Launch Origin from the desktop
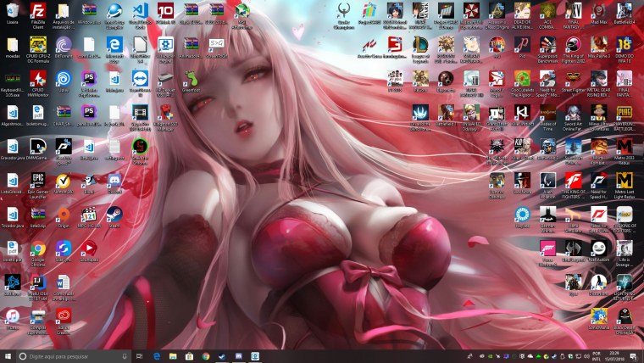This screenshot has width=644, height=363. pyautogui.click(x=64, y=215)
